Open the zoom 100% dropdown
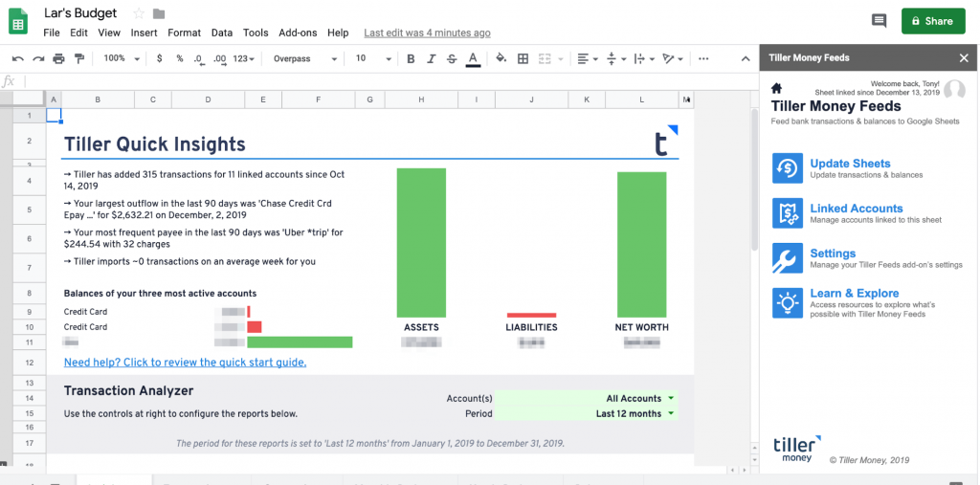Image resolution: width=980 pixels, height=485 pixels. (122, 58)
